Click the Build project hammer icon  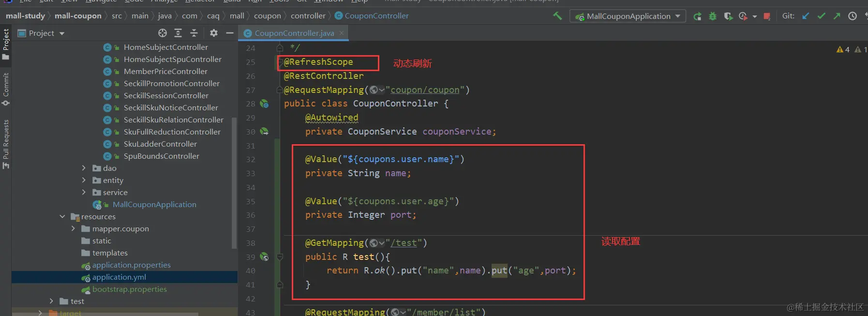(x=557, y=16)
